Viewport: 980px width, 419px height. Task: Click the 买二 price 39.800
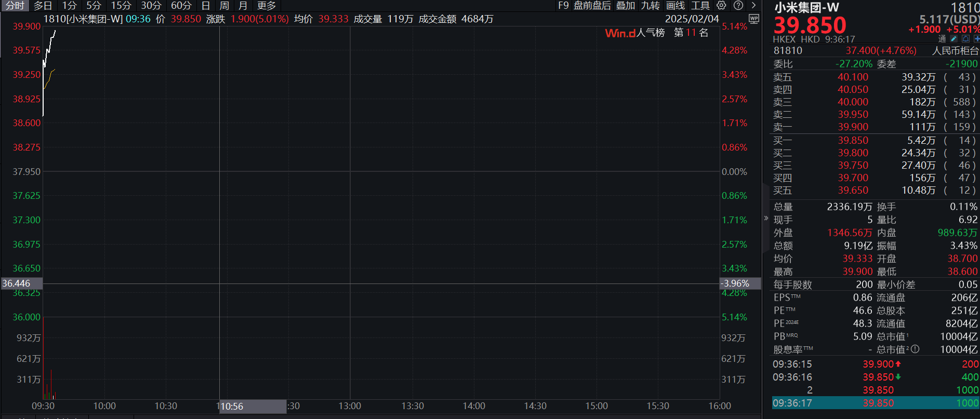coord(853,153)
